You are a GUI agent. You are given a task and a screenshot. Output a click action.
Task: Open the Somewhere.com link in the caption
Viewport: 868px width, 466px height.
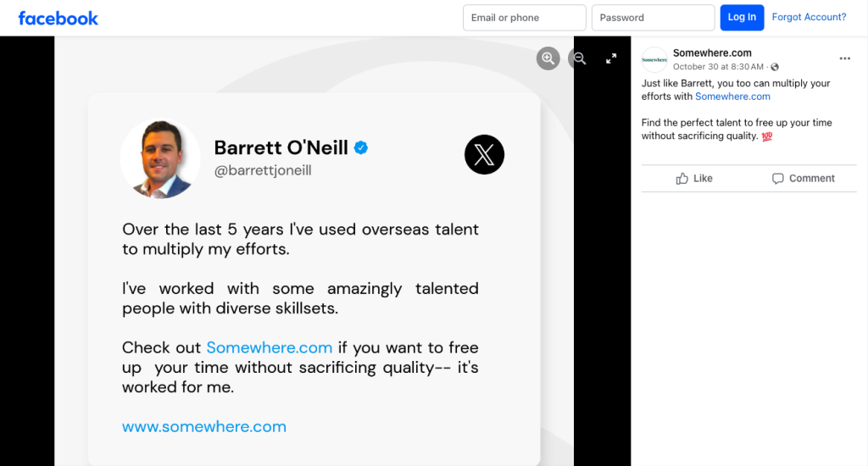(x=732, y=97)
